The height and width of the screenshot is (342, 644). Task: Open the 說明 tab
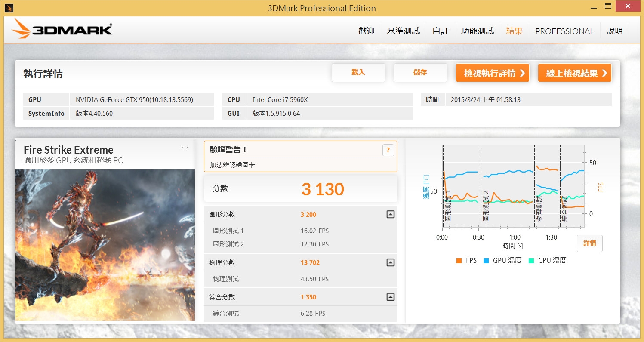pos(615,31)
